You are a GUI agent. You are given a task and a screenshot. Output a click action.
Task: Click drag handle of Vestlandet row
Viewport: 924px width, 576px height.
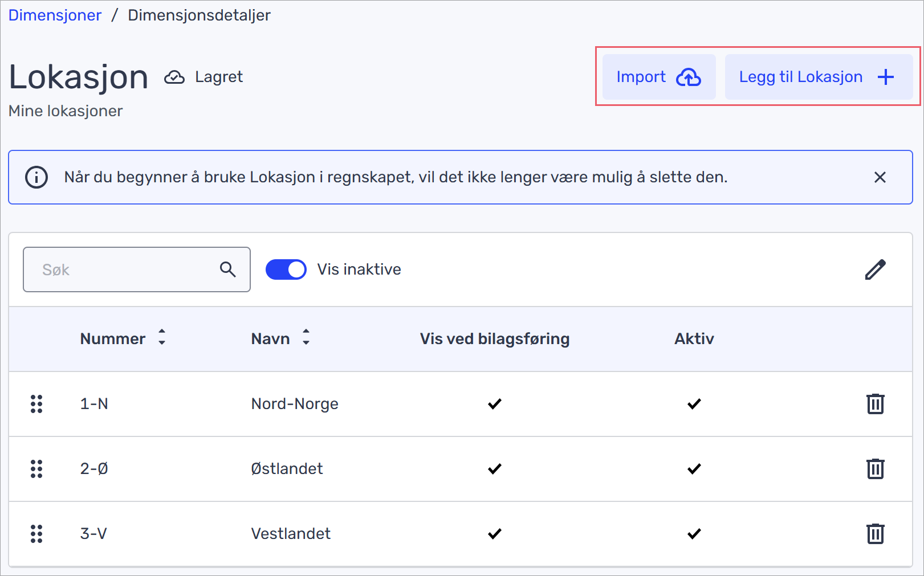coord(36,534)
